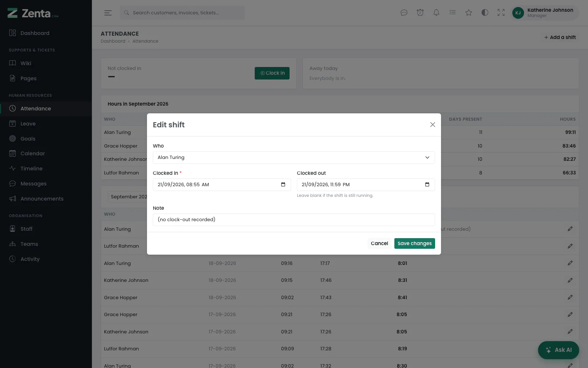The width and height of the screenshot is (588, 368).
Task: Open Leave section in sidebar
Action: pos(46,124)
